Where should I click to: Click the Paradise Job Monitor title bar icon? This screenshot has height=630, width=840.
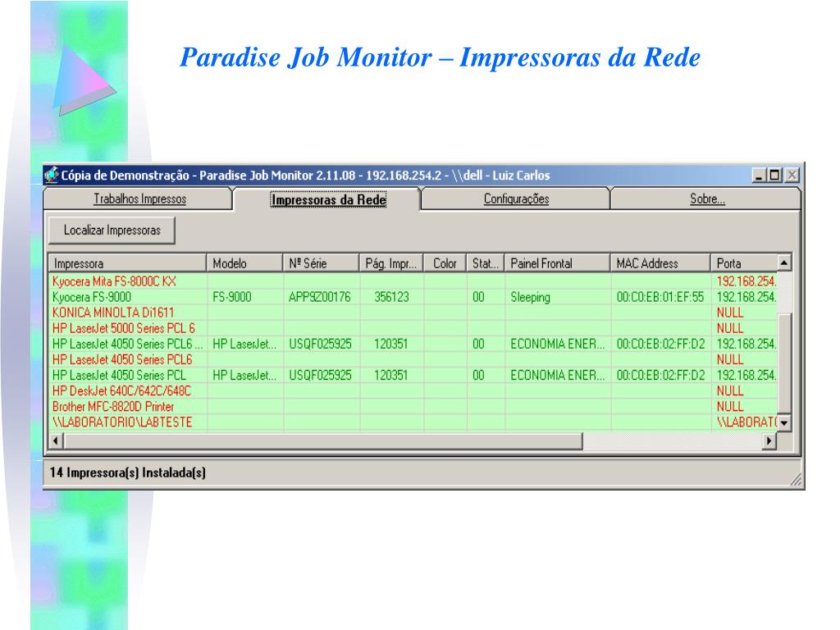click(x=52, y=176)
